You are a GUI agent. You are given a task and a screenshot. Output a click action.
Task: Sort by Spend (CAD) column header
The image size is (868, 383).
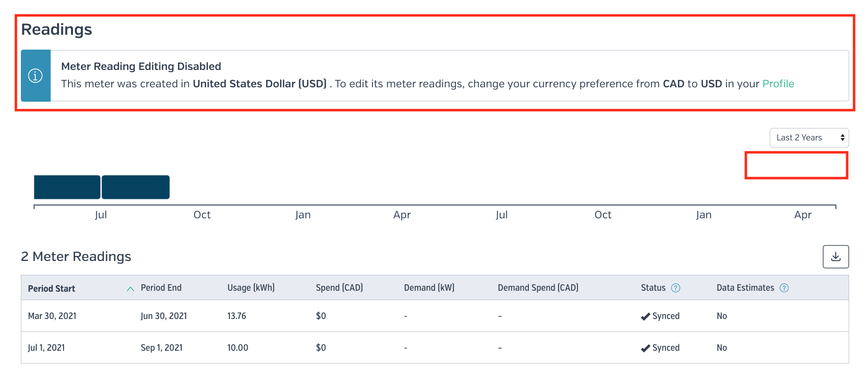[339, 288]
